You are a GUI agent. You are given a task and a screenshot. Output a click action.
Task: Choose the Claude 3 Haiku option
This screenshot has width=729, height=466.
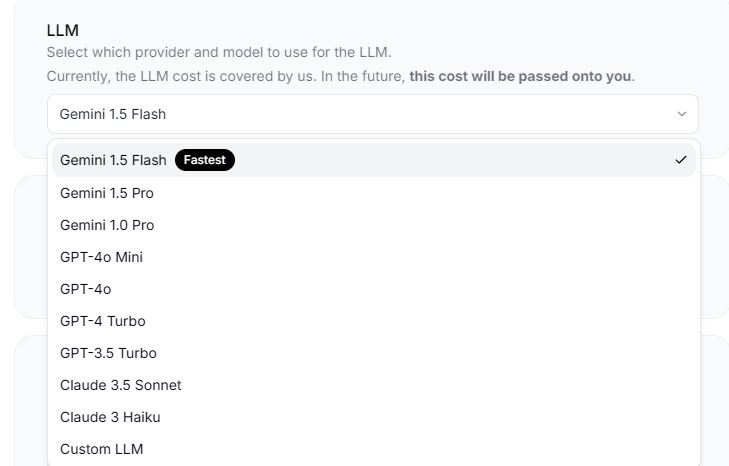click(110, 417)
